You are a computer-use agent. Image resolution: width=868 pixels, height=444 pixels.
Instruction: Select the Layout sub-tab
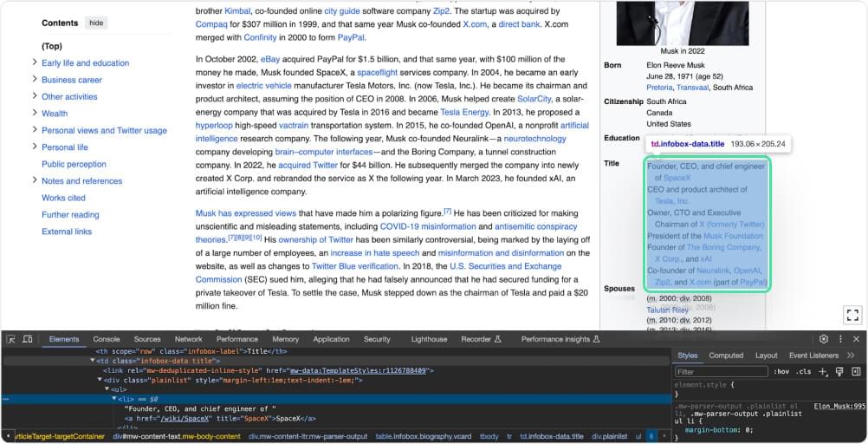point(767,356)
